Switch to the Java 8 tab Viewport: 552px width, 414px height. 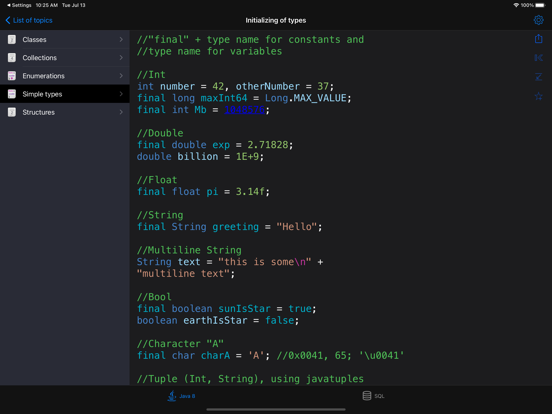click(x=181, y=396)
